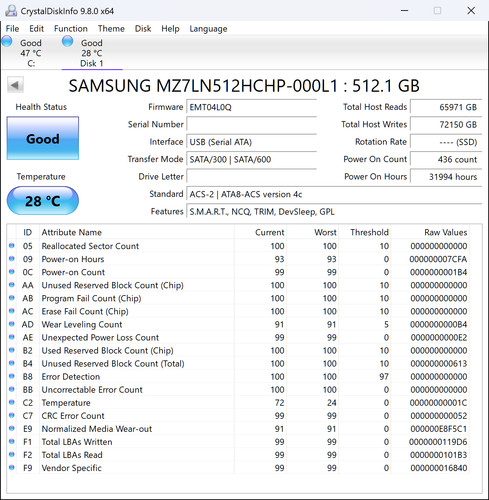Click the status dot for Power-on Hours row
This screenshot has height=500, width=489.
[x=12, y=259]
